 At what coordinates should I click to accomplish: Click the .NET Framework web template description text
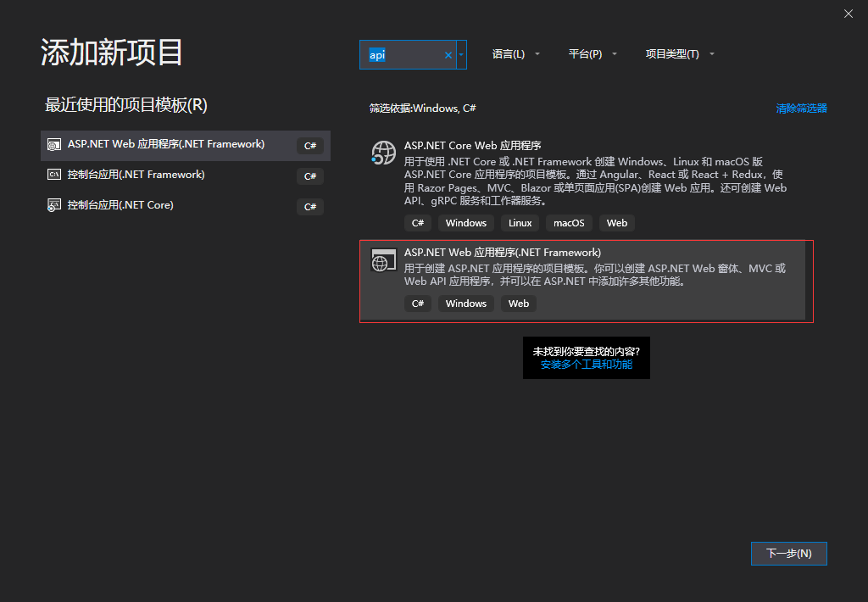595,275
